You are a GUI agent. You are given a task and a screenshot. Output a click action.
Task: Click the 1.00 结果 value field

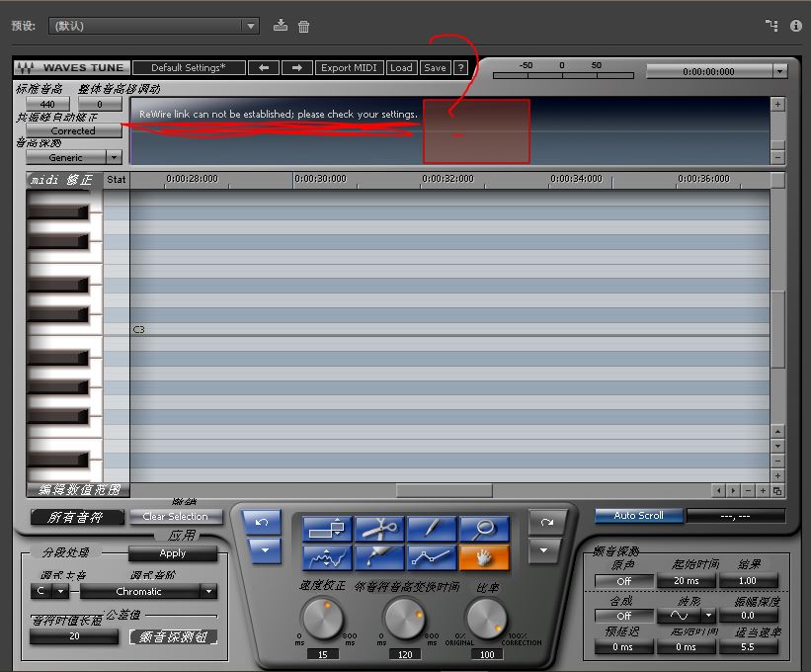[x=748, y=581]
